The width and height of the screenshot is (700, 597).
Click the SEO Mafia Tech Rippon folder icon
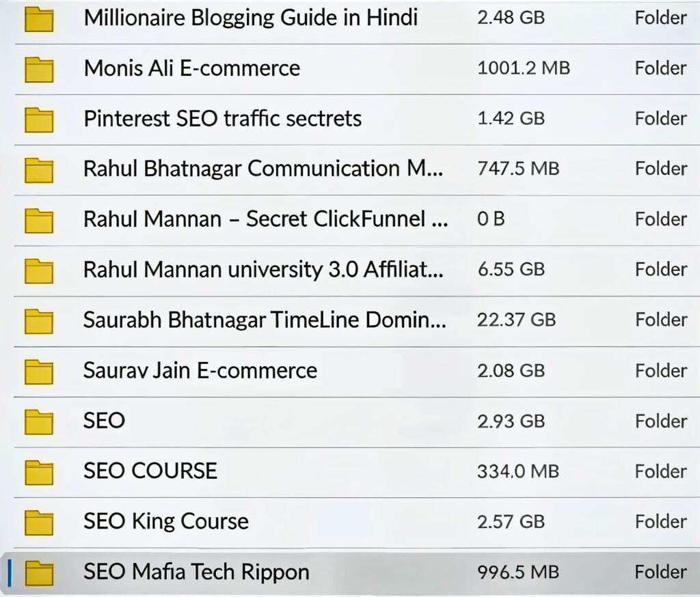(39, 572)
